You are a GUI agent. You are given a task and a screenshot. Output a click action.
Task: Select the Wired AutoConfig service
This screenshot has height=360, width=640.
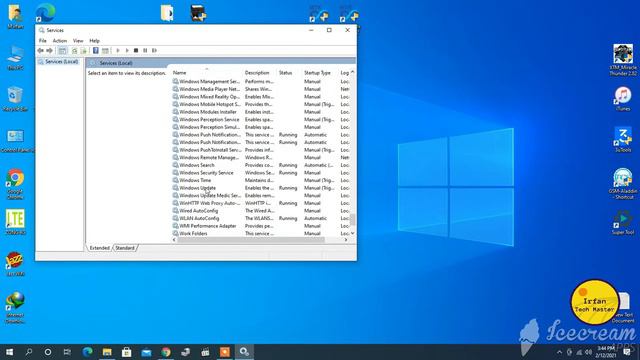(x=261, y=211)
